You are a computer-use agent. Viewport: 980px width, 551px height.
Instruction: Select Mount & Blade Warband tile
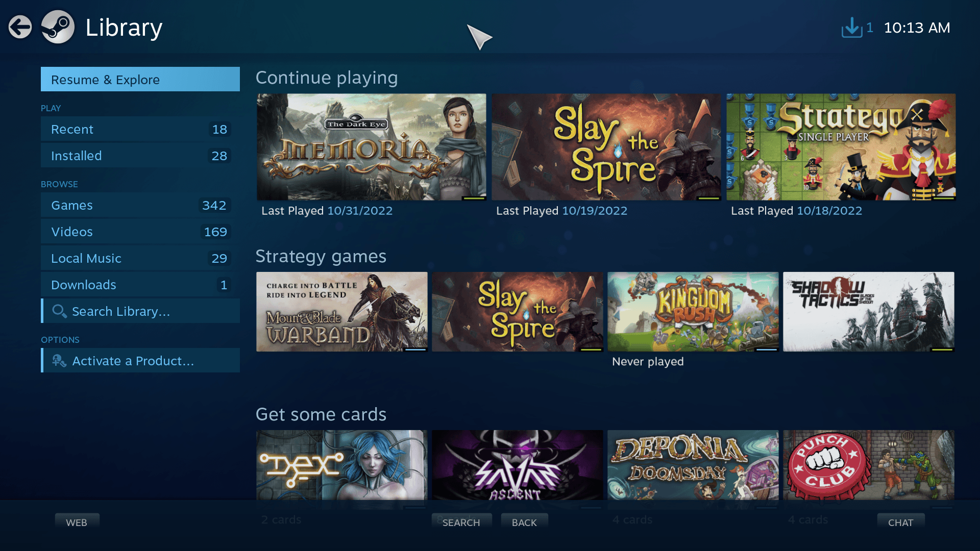341,312
